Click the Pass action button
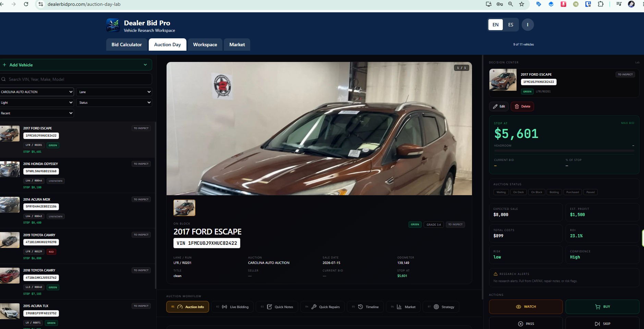The width and height of the screenshot is (644, 329). (x=526, y=324)
